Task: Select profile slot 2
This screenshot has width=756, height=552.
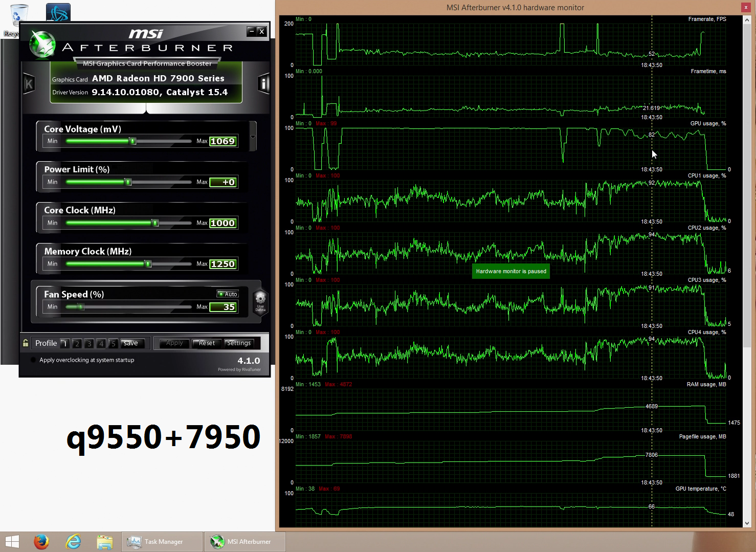Action: pos(77,343)
